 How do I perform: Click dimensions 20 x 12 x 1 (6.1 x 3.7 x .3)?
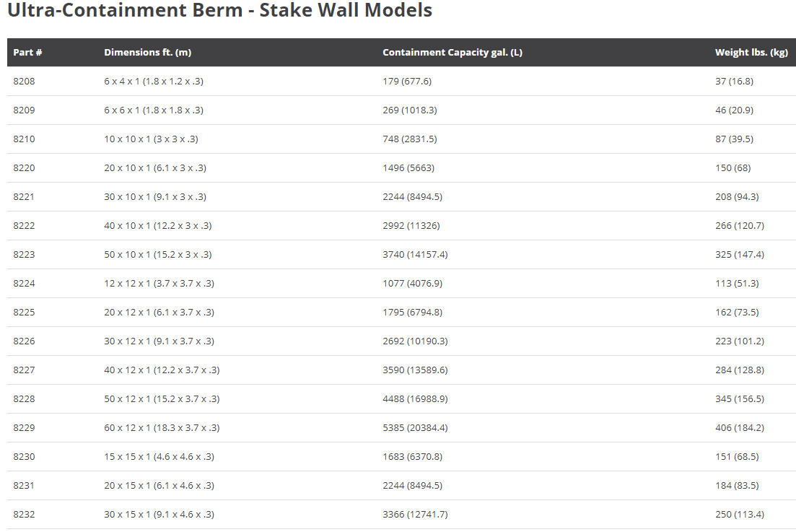click(159, 313)
